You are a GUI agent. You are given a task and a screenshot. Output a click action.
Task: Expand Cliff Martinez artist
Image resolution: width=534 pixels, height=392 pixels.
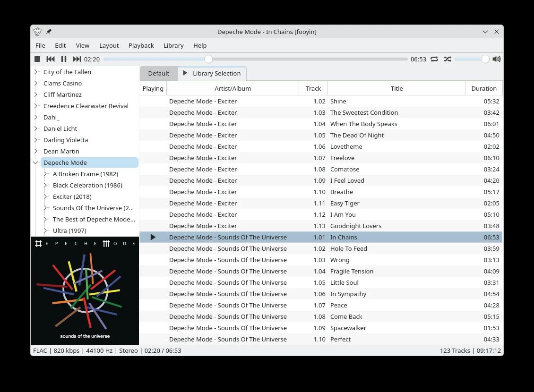(x=35, y=94)
